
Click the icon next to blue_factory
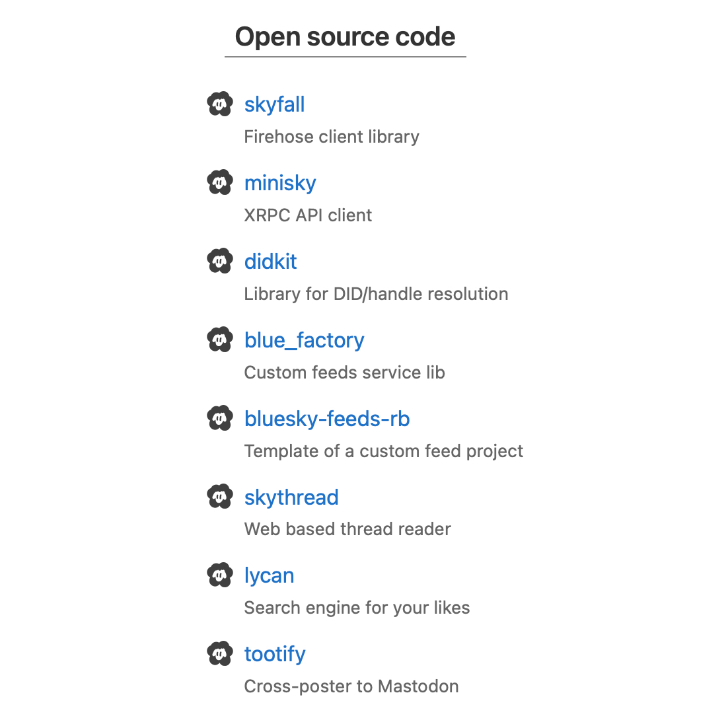(220, 340)
